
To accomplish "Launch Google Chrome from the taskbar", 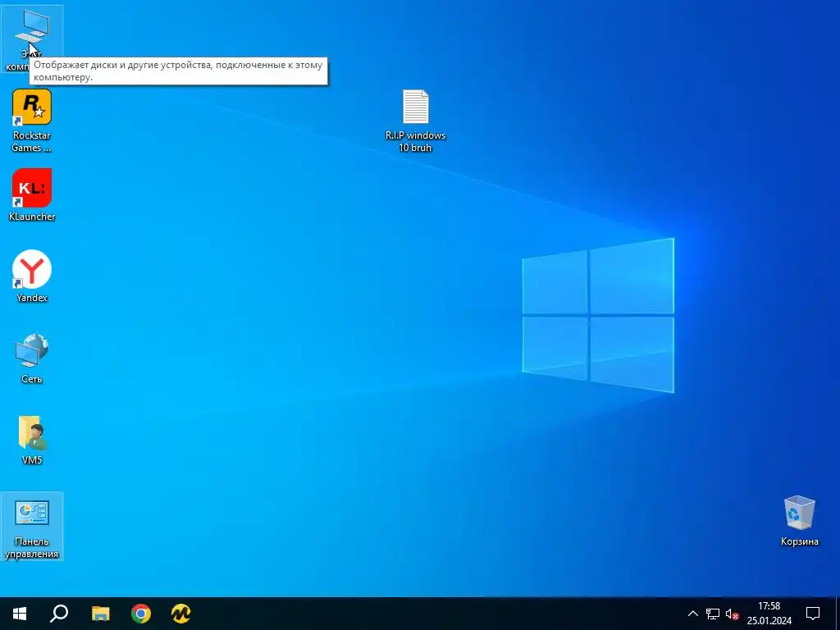I will (x=141, y=614).
